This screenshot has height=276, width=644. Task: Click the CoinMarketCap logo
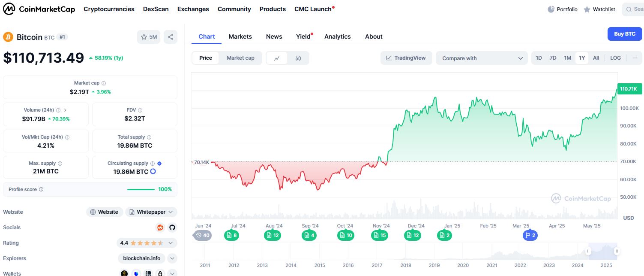[39, 9]
